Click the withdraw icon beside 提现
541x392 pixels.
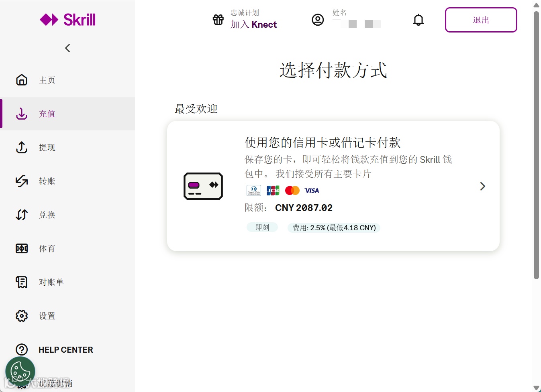coord(22,147)
